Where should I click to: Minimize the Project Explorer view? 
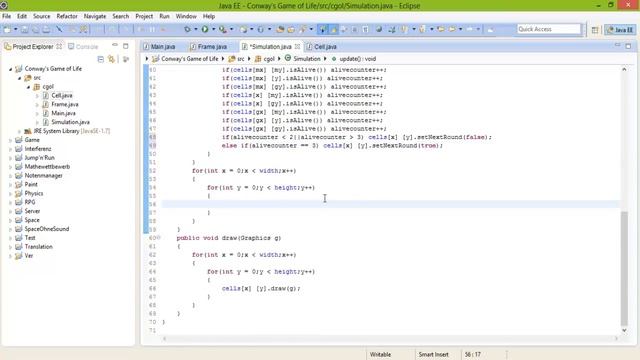pos(115,46)
